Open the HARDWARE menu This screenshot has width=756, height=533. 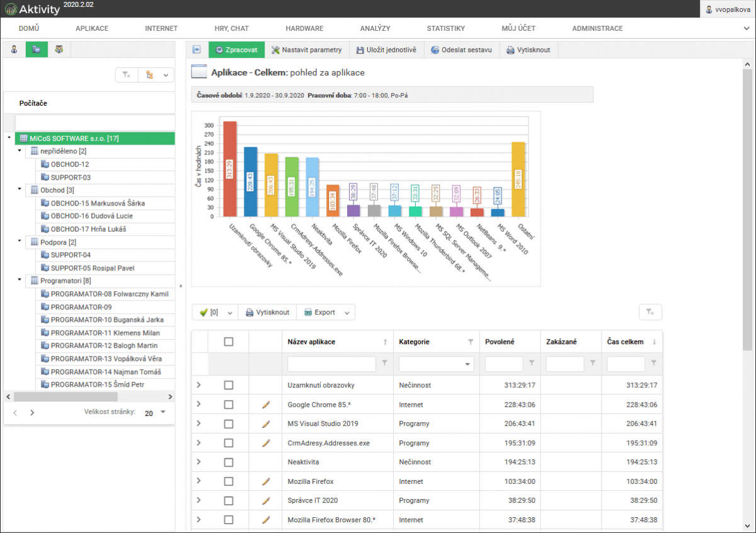(304, 28)
